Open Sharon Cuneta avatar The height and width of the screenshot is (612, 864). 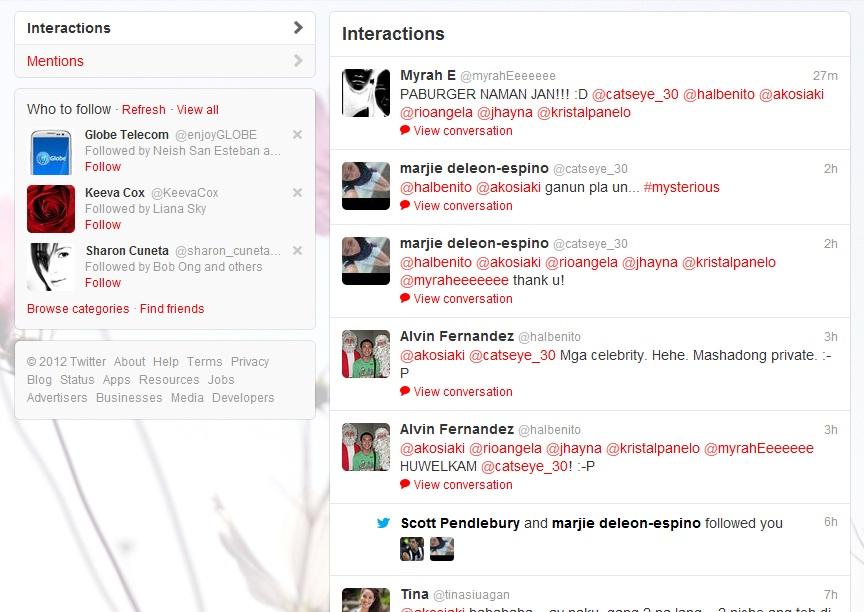[51, 267]
